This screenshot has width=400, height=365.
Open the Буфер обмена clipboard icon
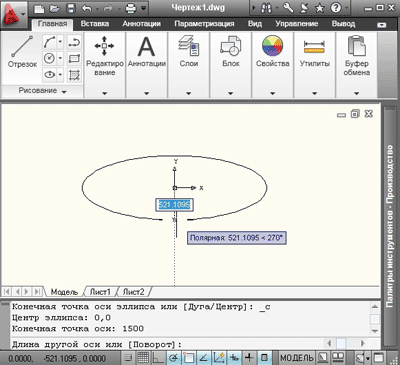point(356,46)
